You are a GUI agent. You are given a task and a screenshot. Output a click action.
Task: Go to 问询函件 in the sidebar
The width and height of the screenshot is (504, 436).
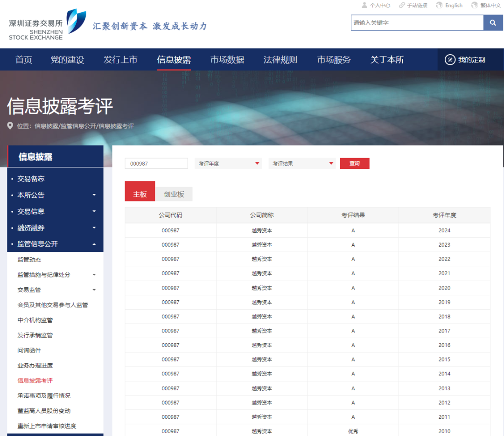click(29, 350)
